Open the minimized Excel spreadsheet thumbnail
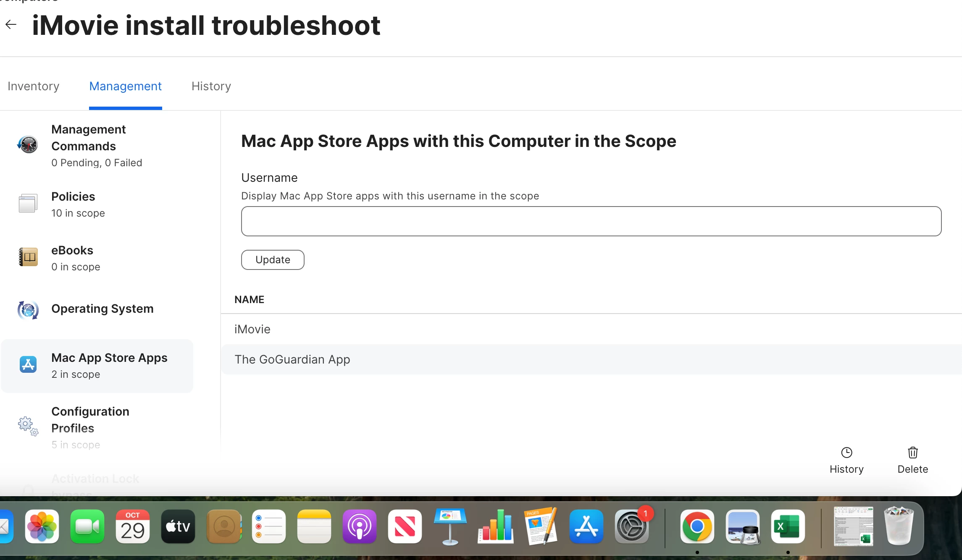Viewport: 962px width, 560px height. pyautogui.click(x=854, y=526)
